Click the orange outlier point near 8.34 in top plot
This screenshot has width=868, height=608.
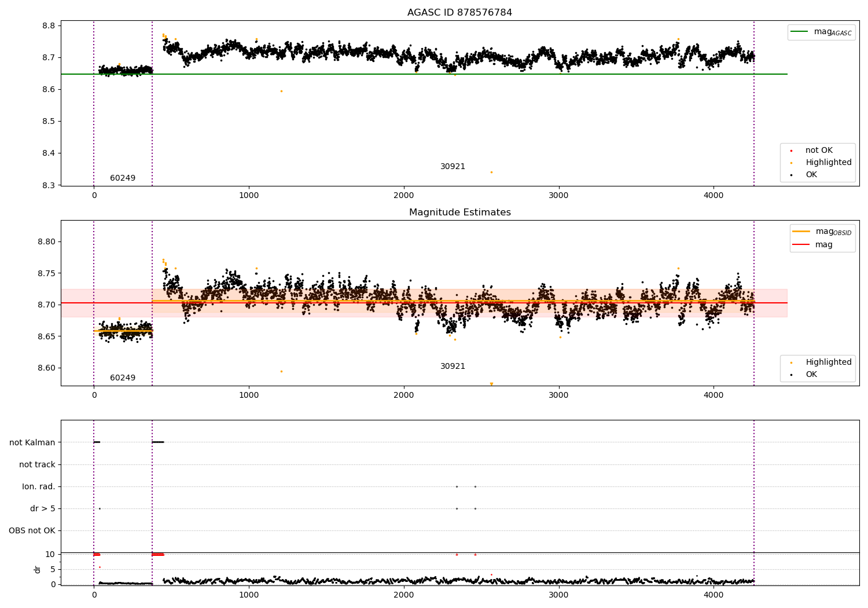coord(491,172)
